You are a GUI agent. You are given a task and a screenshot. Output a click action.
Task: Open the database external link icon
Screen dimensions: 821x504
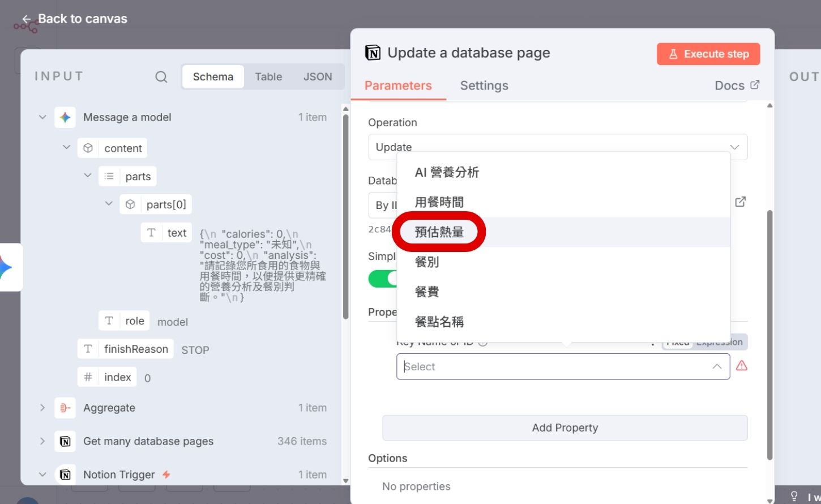pos(741,202)
